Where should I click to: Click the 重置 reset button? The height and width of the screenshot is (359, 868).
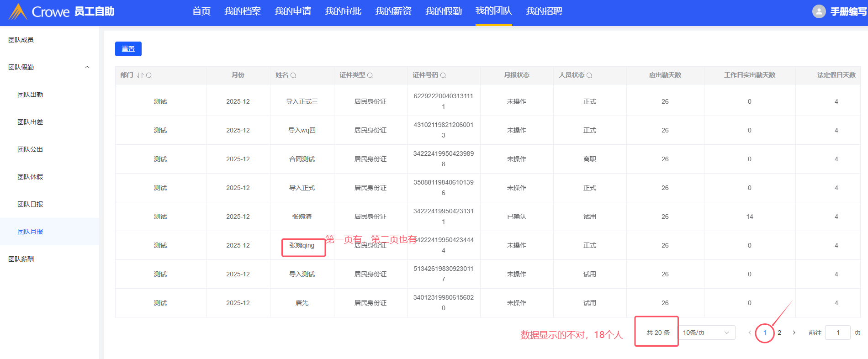point(128,49)
